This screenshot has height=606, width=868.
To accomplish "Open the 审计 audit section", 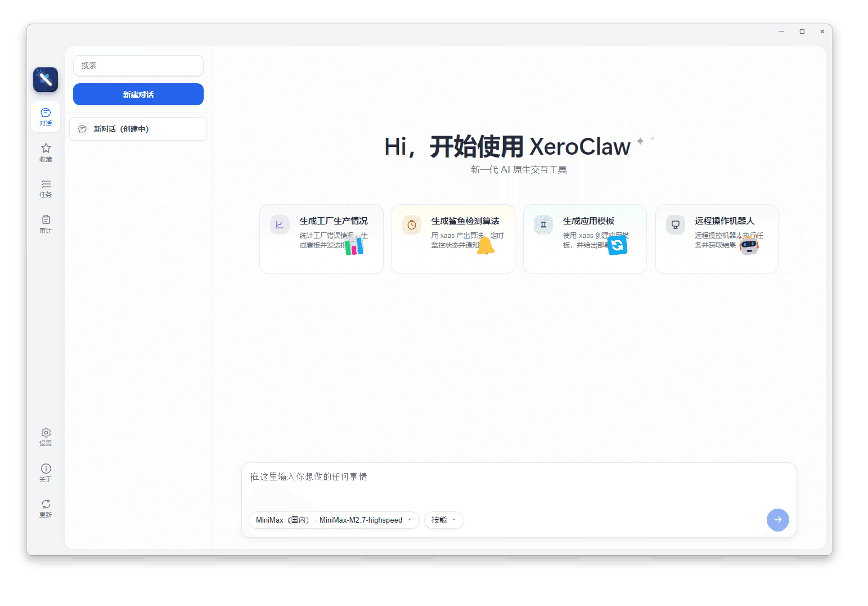I will click(x=46, y=224).
